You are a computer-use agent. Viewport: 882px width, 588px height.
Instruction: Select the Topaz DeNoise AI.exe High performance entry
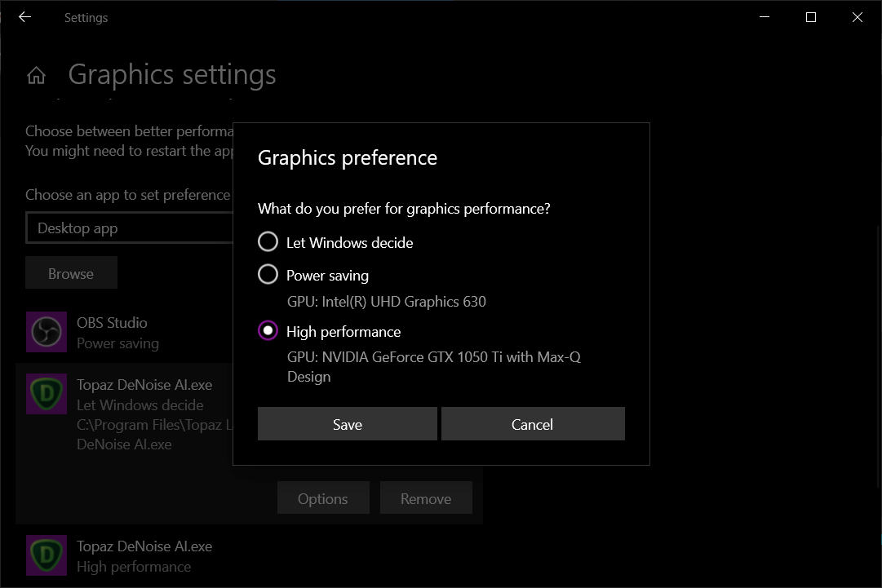144,556
